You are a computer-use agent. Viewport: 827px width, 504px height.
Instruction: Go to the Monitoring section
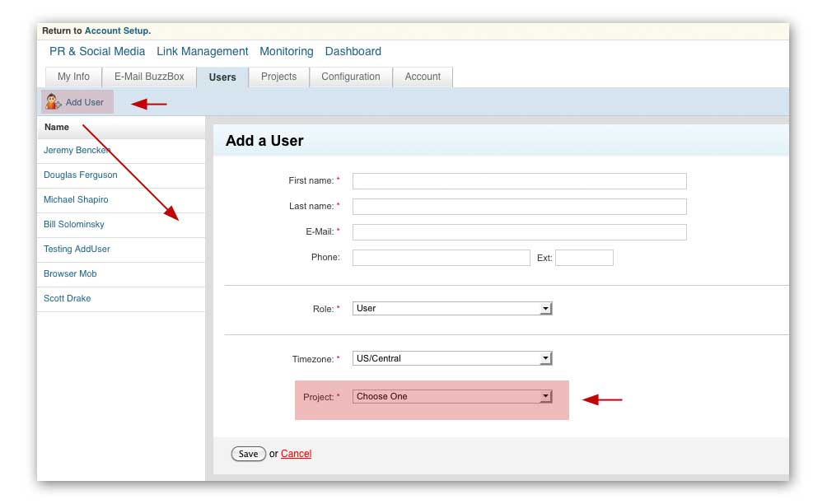(x=287, y=52)
